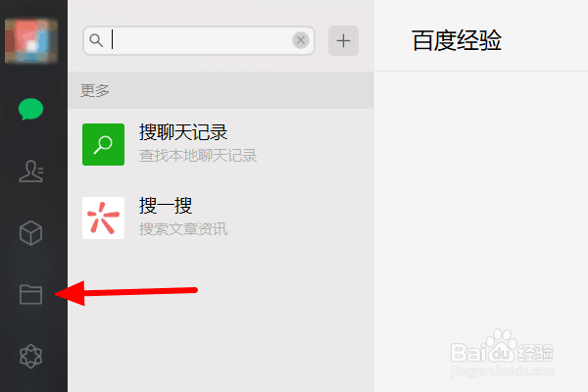Open the Favorites cube icon
The image size is (588, 392).
coord(30,233)
